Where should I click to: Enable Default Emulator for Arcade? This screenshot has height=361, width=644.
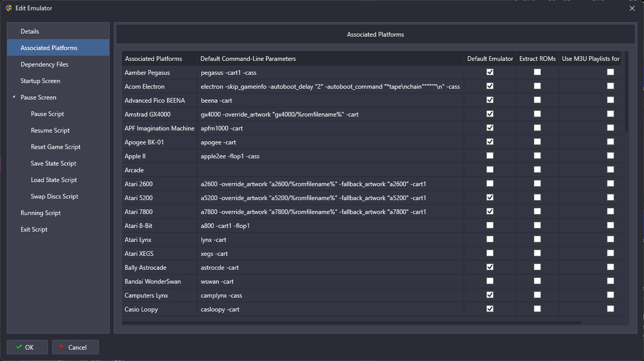pyautogui.click(x=490, y=170)
